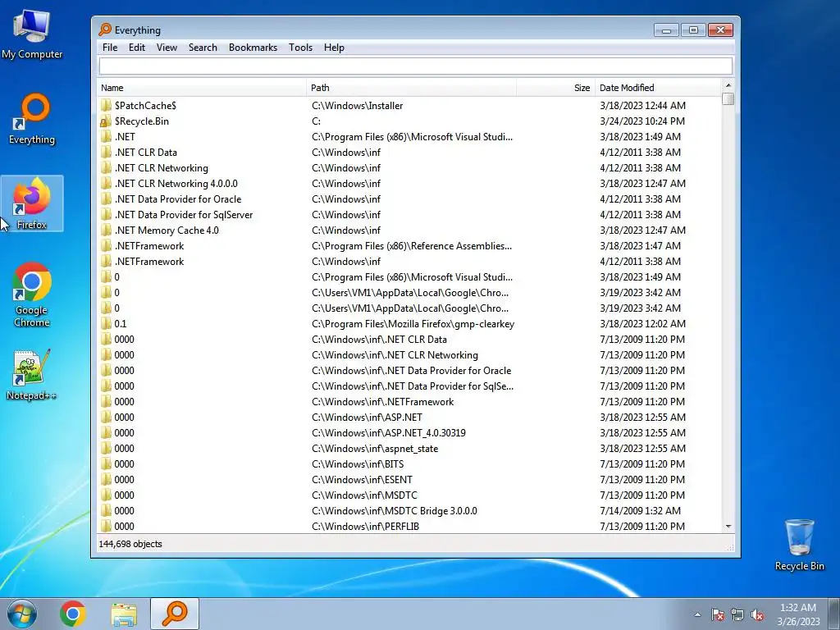Open network status tray icon

point(737,614)
